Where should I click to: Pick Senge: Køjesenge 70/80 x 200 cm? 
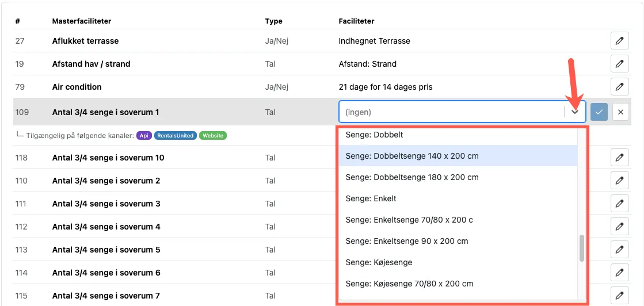click(x=458, y=284)
